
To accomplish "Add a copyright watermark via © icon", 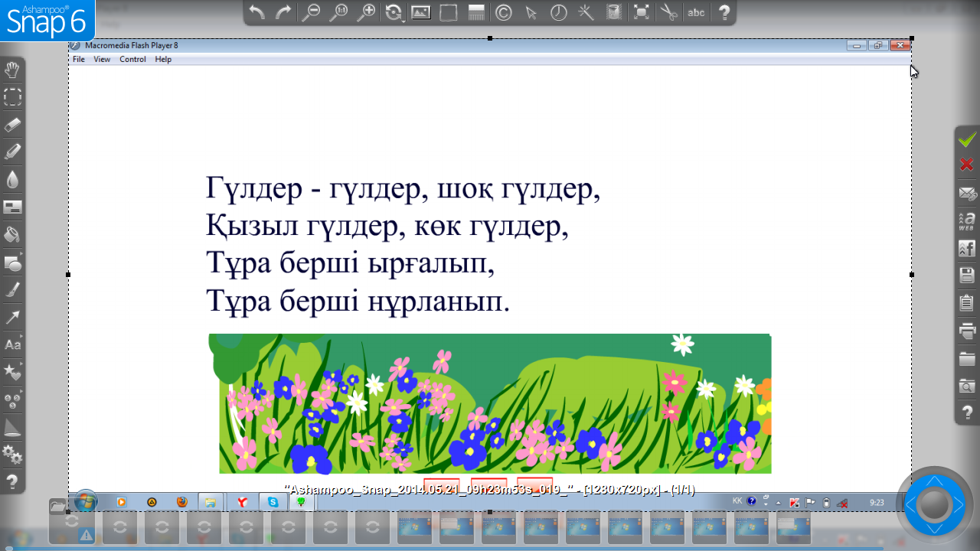I will (x=503, y=12).
